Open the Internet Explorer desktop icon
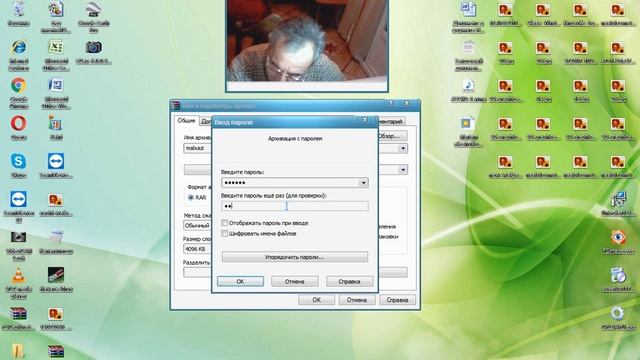Screen dimensions: 640x360 [18, 48]
